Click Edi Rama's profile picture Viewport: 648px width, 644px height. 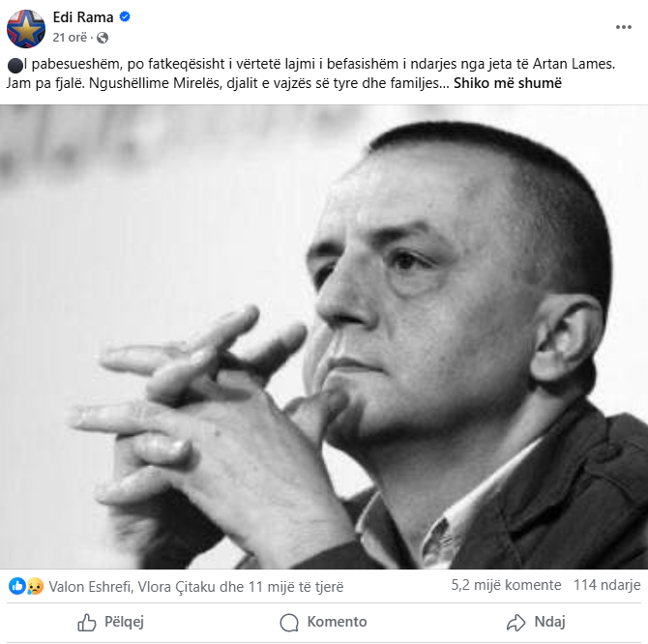[x=26, y=28]
